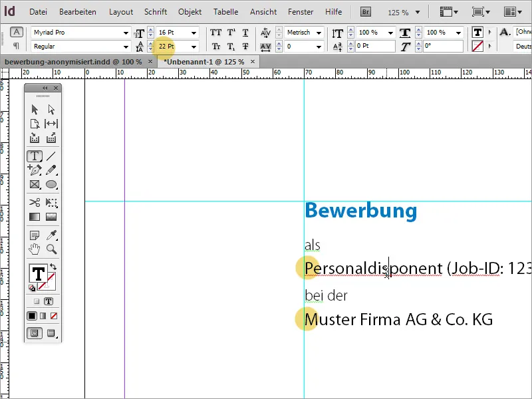Click the fill color swatch in toolbox
532x399 pixels.
tap(38, 273)
